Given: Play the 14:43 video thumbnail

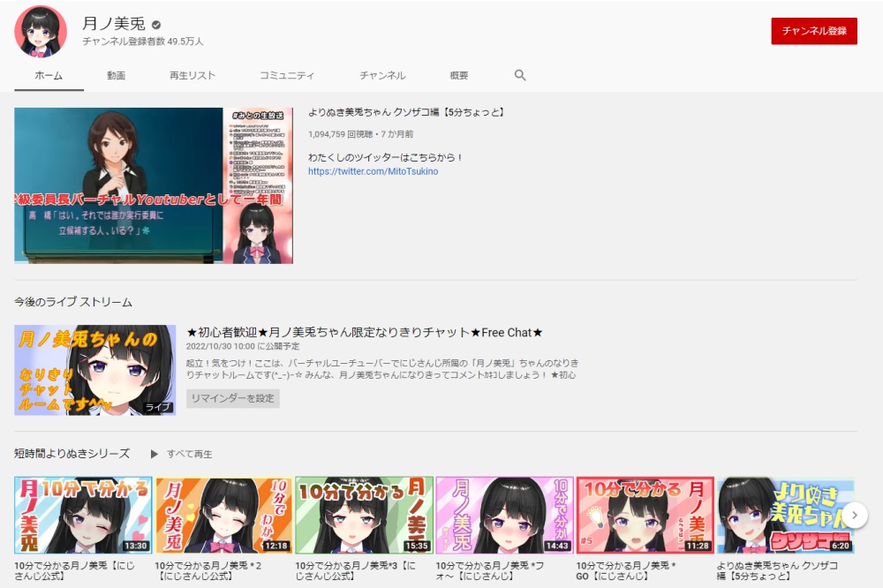Looking at the screenshot, I should point(504,515).
